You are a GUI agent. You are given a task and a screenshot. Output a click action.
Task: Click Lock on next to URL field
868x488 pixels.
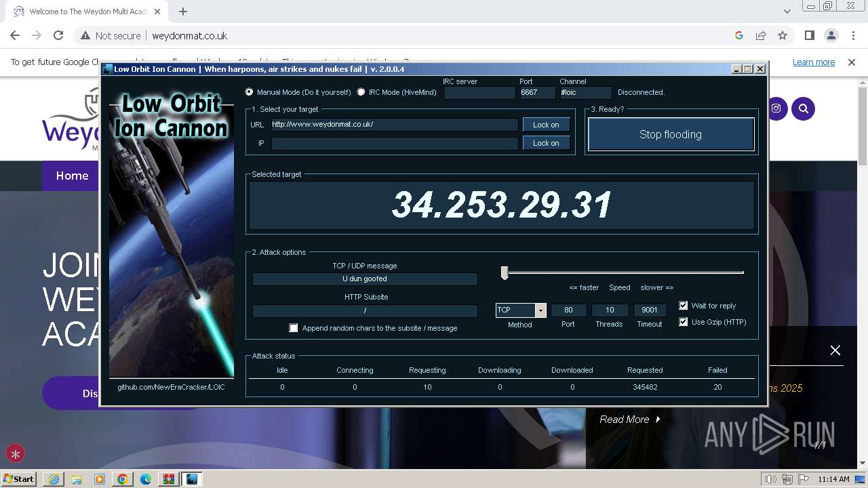(x=546, y=125)
